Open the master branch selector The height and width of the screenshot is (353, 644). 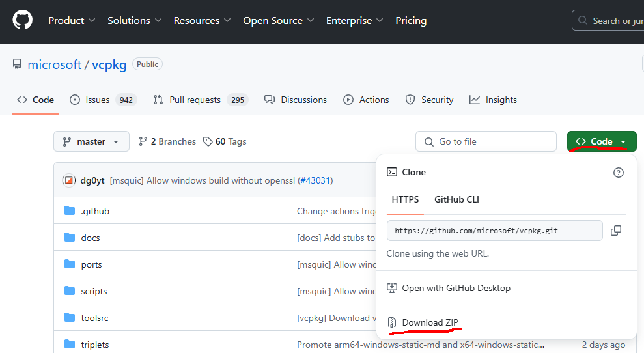click(91, 141)
